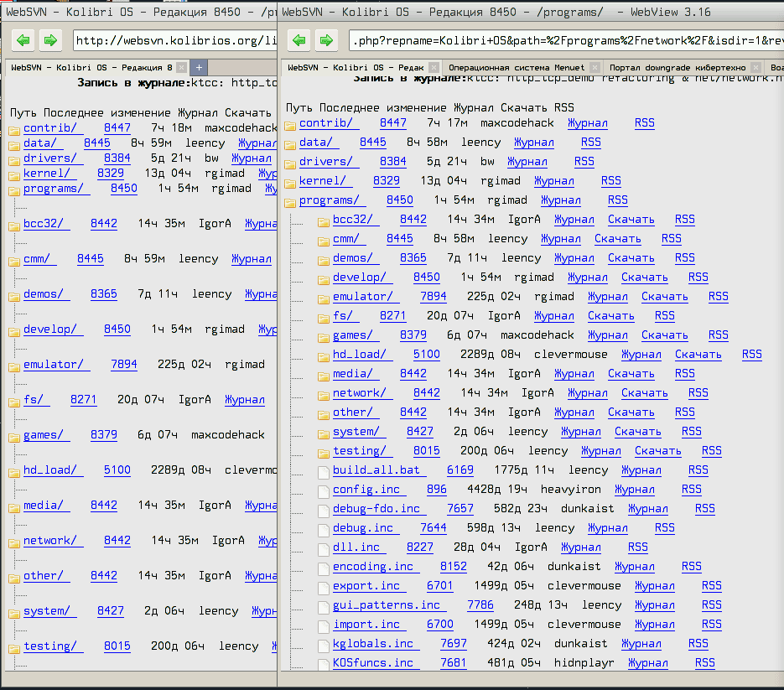Open the hd_load/ folder in the right window
The width and height of the screenshot is (784, 690).
pyautogui.click(x=360, y=354)
